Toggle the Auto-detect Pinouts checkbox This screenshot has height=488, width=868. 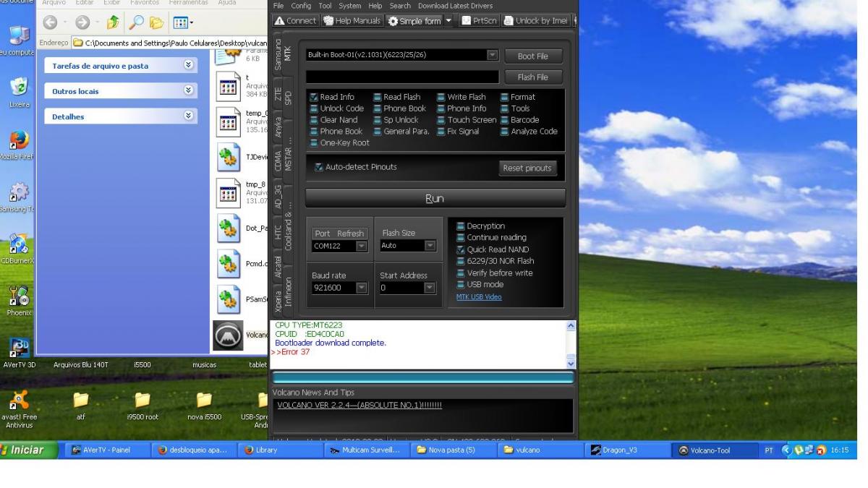(x=319, y=167)
